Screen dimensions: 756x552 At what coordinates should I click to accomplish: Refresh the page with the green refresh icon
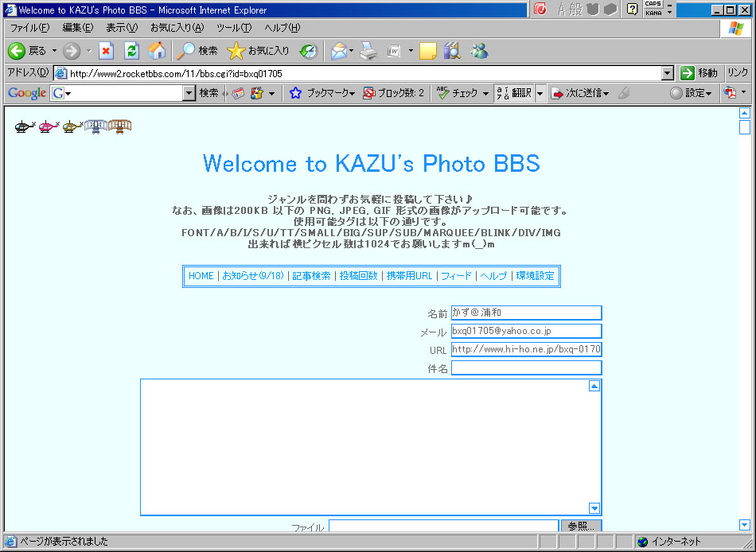point(132,51)
